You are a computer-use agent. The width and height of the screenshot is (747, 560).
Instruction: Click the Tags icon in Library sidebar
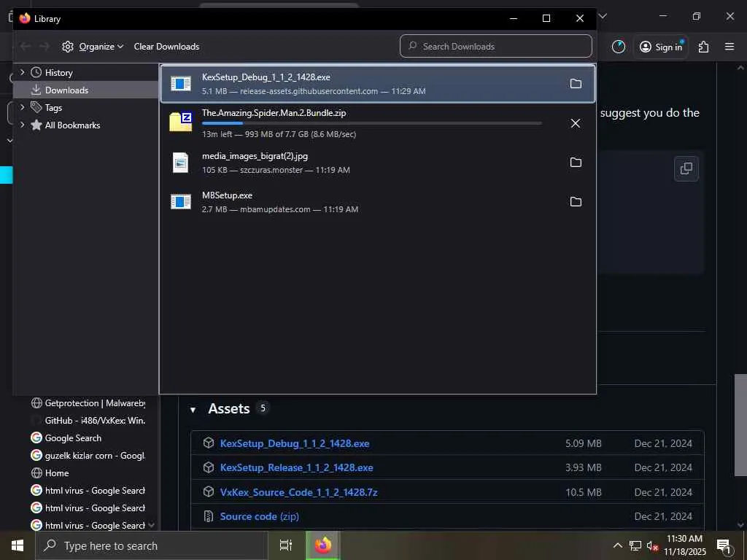pyautogui.click(x=36, y=107)
